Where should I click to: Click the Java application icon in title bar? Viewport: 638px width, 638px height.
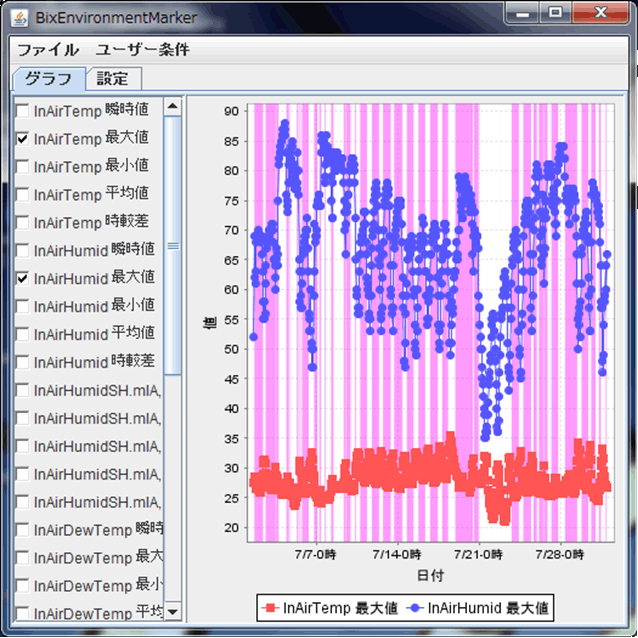(x=20, y=18)
